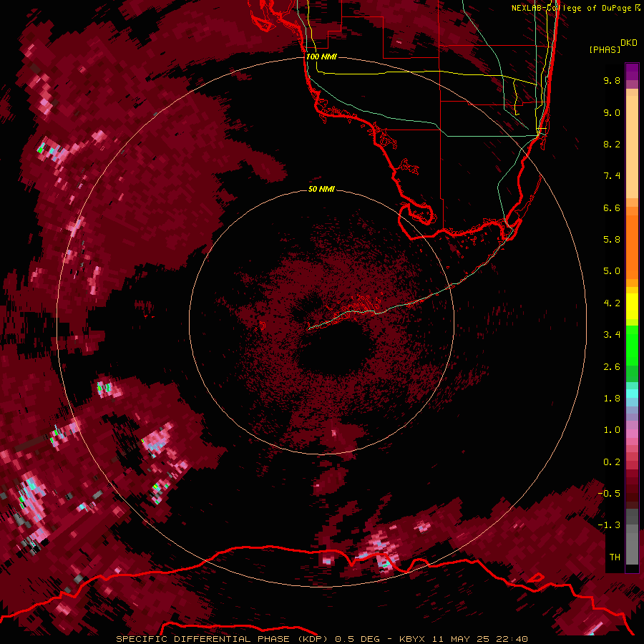Click the 5.8 scale value

click(612, 240)
